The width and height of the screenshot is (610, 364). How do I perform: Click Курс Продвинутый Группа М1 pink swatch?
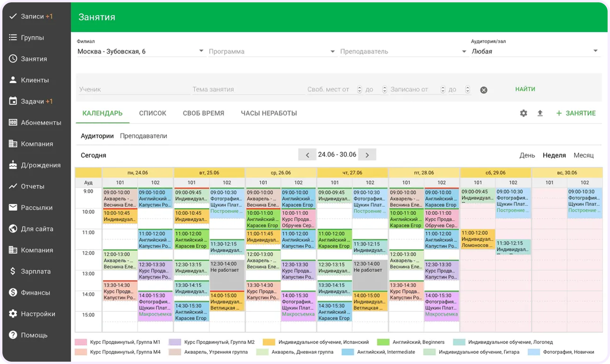(x=81, y=342)
